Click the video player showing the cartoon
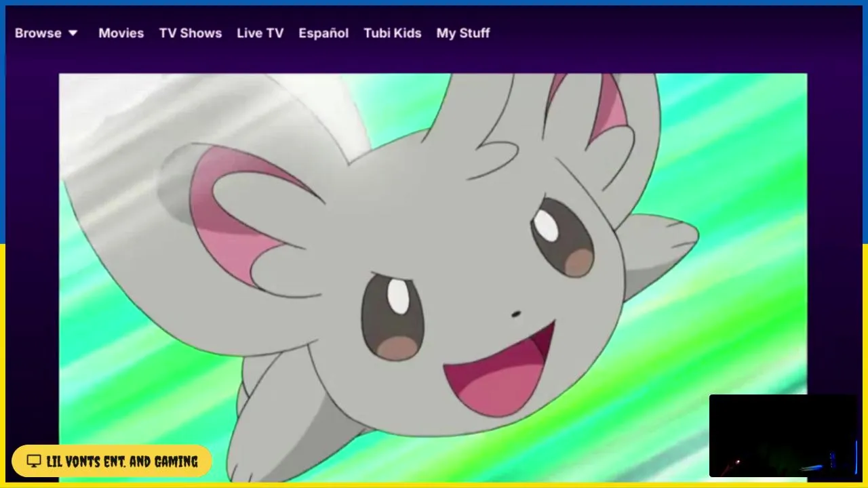The height and width of the screenshot is (488, 868). click(x=433, y=278)
